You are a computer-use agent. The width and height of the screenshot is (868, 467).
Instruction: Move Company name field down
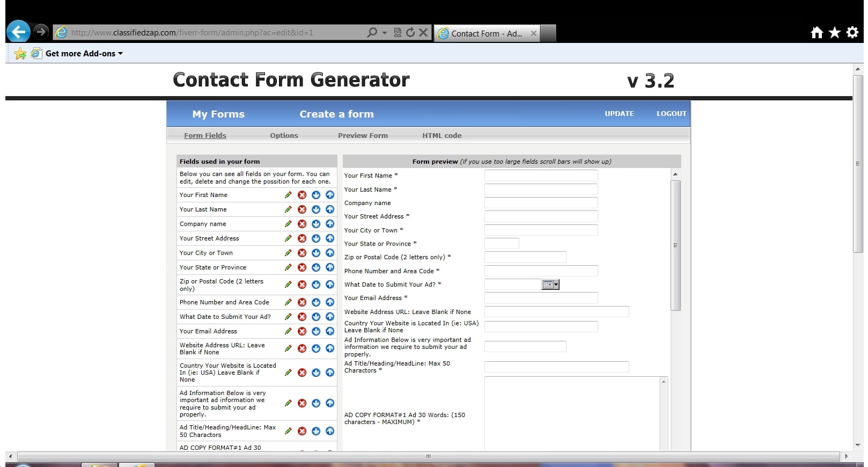click(x=316, y=224)
